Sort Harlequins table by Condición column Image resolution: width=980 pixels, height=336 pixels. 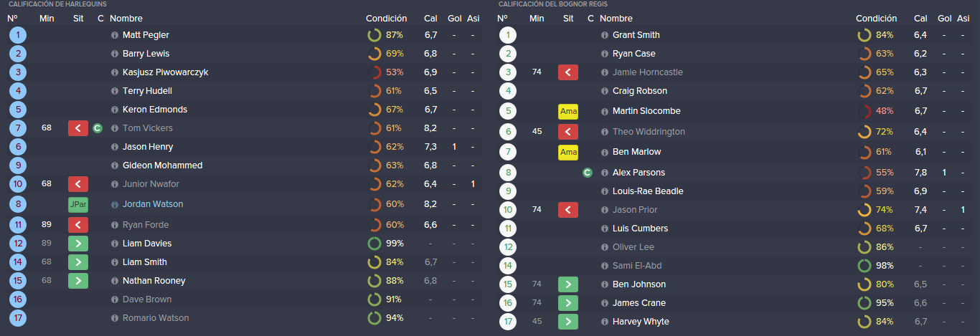click(x=386, y=19)
